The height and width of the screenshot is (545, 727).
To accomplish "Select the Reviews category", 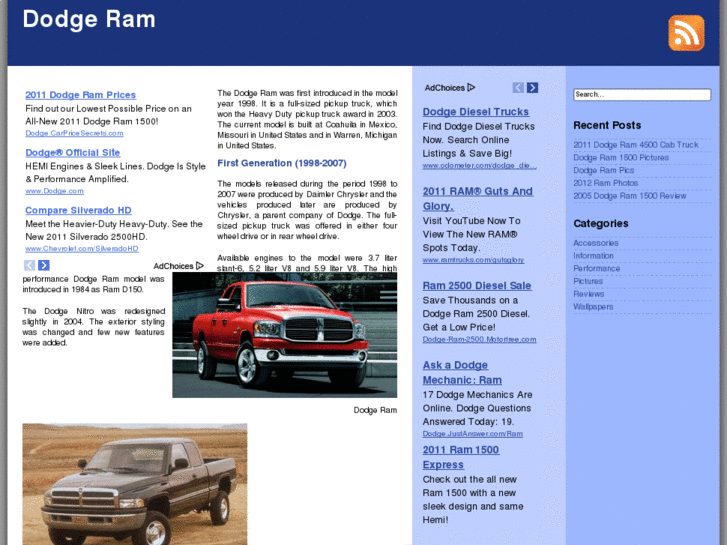I will coord(588,294).
